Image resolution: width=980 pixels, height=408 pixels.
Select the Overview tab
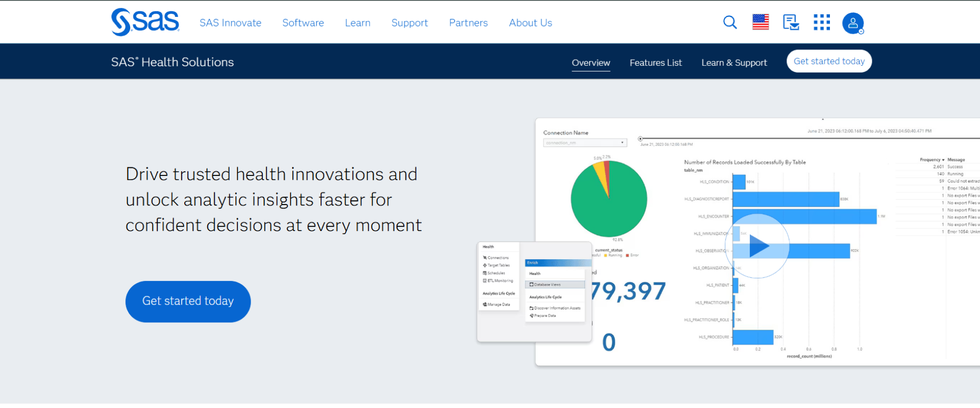591,63
